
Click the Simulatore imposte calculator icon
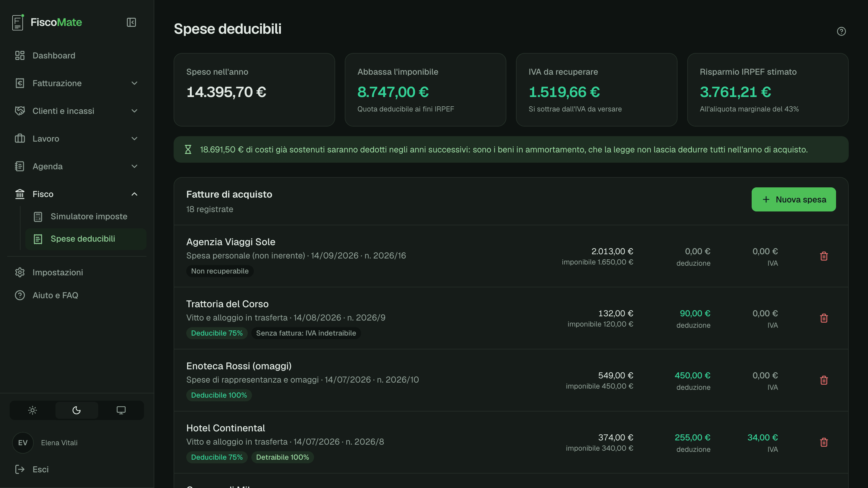[x=38, y=217]
